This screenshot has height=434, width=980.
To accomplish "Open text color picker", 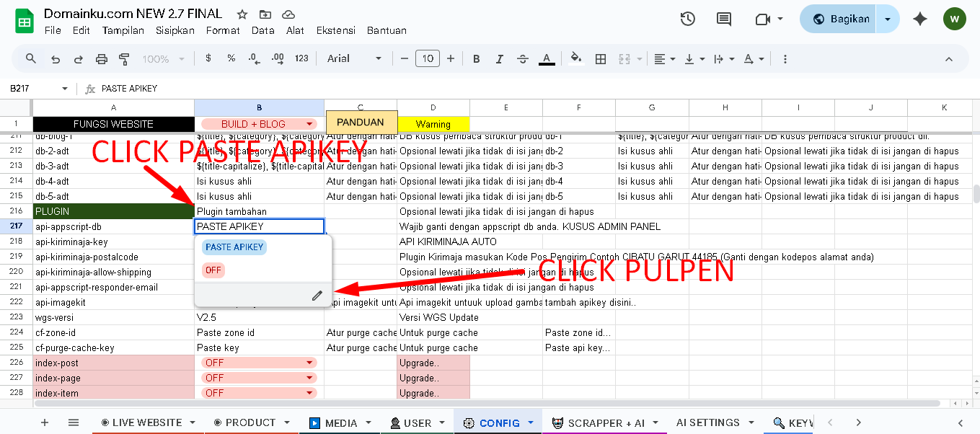I will point(547,58).
